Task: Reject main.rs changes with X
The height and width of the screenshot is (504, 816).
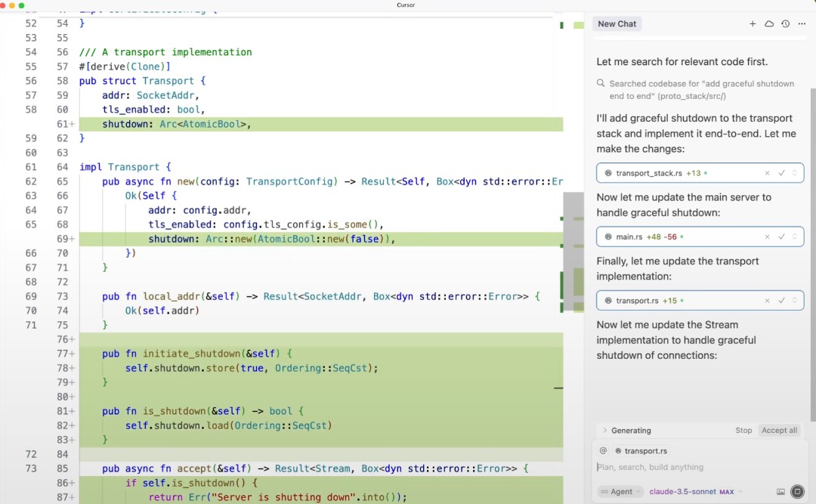Action: [x=767, y=237]
